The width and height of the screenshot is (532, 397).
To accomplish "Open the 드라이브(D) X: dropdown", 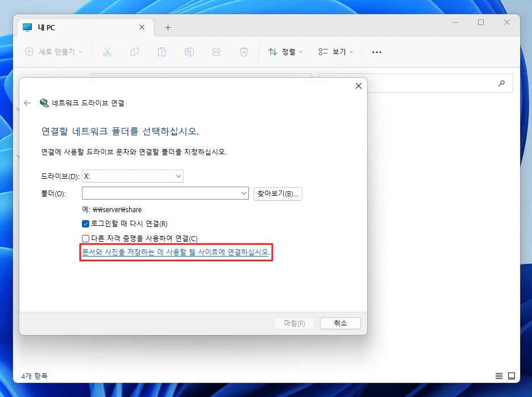I will 179,176.
